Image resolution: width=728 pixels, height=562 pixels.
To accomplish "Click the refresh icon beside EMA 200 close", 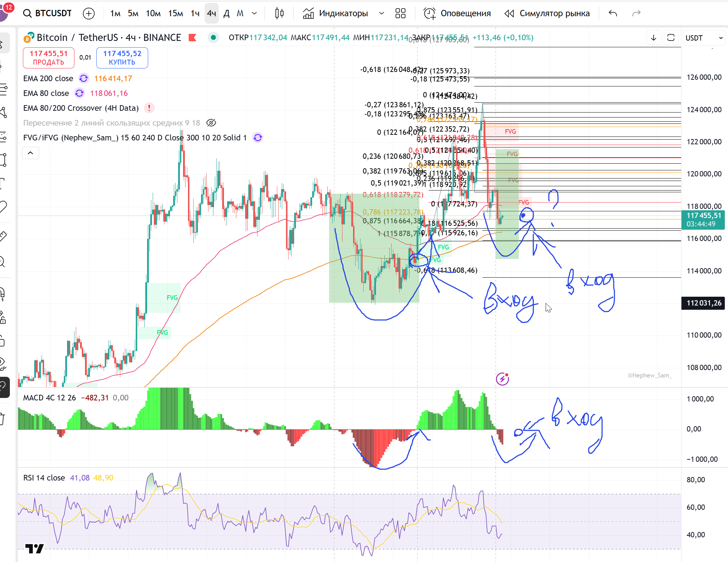I will point(84,78).
